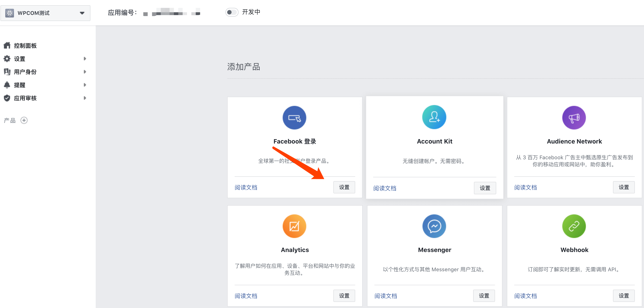This screenshot has height=308, width=644.
Task: Click the Messenger card title
Action: click(435, 250)
